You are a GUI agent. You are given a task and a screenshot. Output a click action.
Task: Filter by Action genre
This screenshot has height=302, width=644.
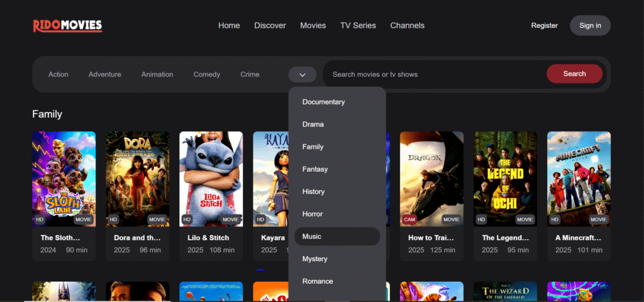(x=58, y=74)
